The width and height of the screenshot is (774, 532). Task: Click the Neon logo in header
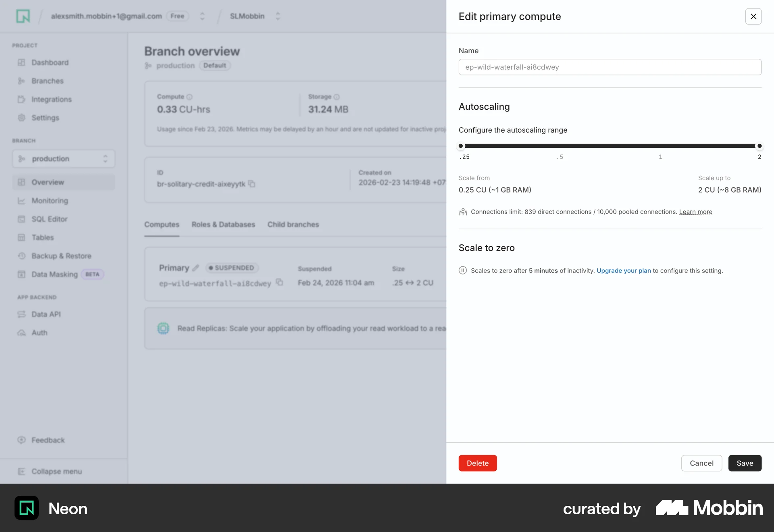tap(23, 16)
